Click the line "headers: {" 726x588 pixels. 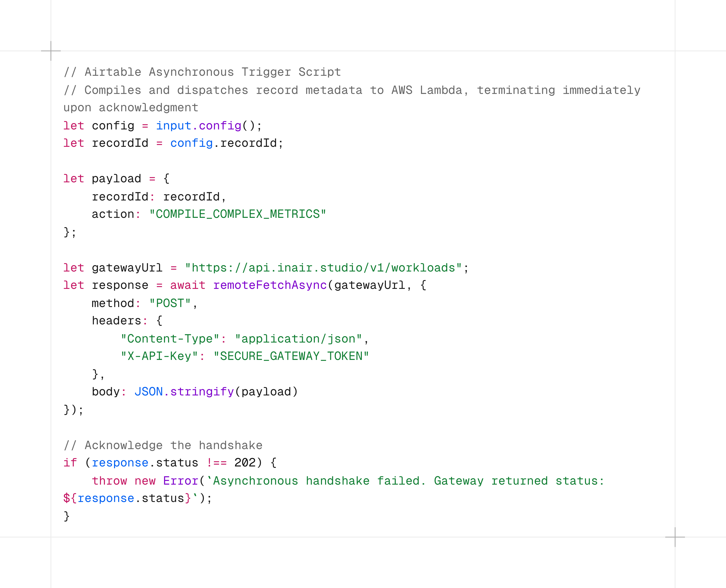point(127,321)
